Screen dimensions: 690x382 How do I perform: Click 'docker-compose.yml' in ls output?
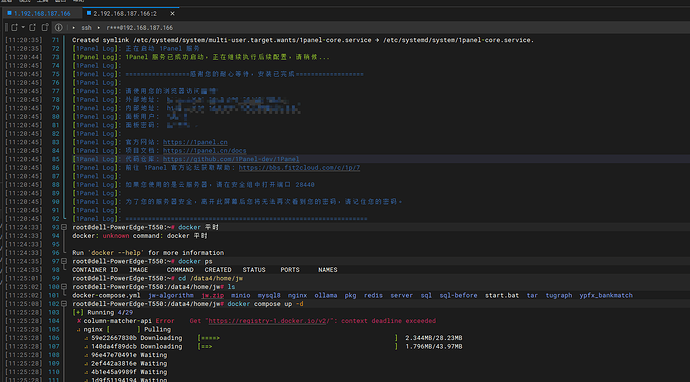click(x=106, y=295)
